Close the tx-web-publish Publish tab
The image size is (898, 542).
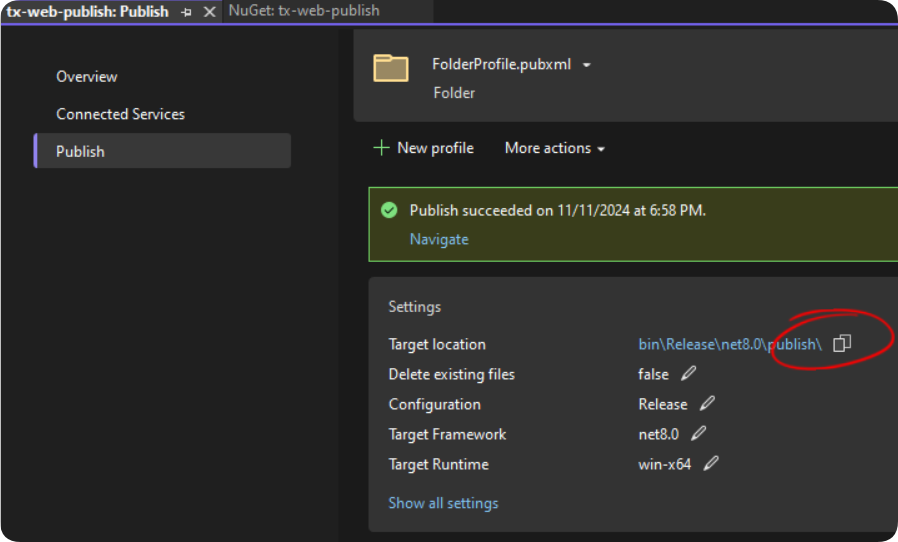210,12
